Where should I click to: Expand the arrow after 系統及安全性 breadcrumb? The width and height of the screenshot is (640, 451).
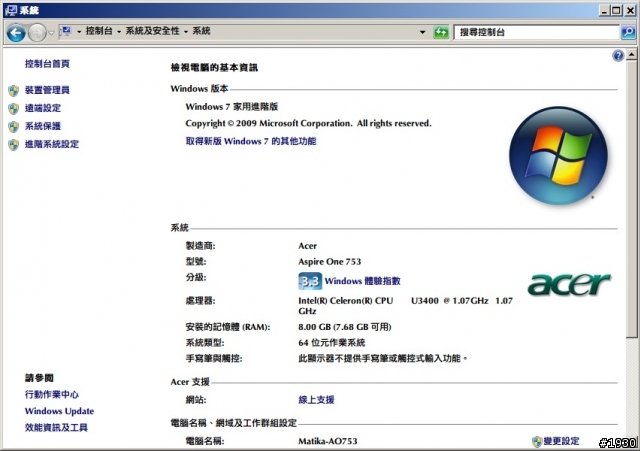tap(186, 31)
